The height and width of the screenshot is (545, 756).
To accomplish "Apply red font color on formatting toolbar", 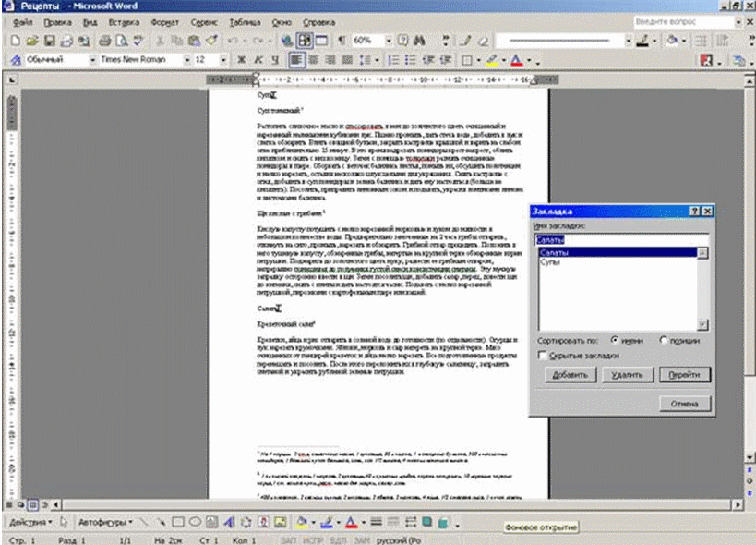I will [x=517, y=60].
